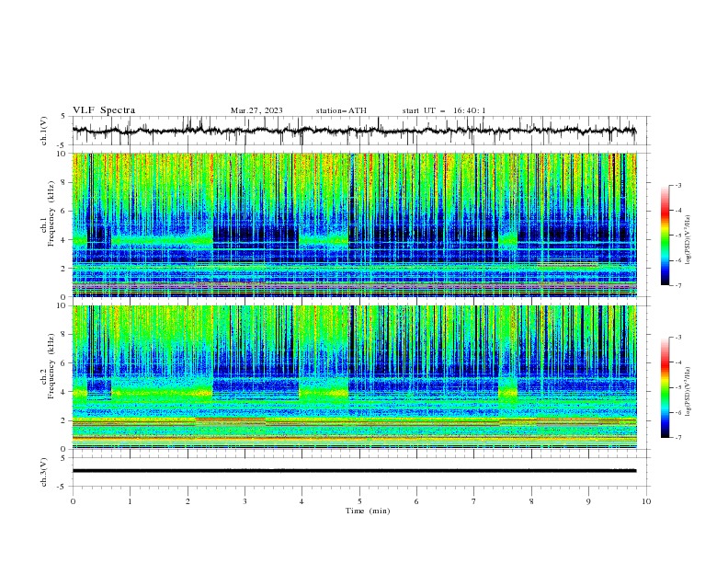Click the time axis tick label '2'
Screen dimensions: 728x563
(x=188, y=501)
